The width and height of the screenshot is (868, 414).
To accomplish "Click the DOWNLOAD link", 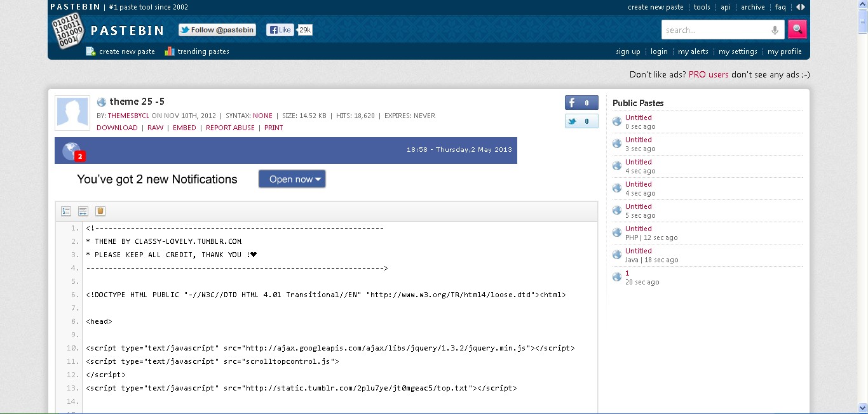I will pos(117,128).
